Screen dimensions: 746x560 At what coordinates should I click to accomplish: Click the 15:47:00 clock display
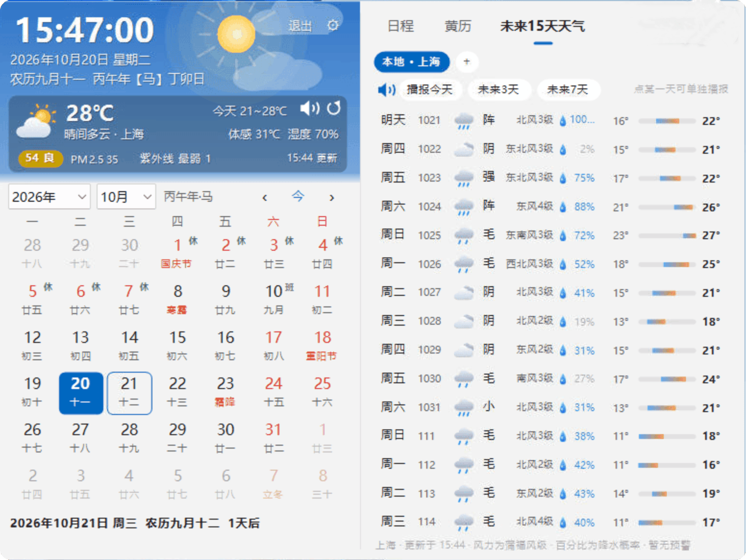coord(85,30)
